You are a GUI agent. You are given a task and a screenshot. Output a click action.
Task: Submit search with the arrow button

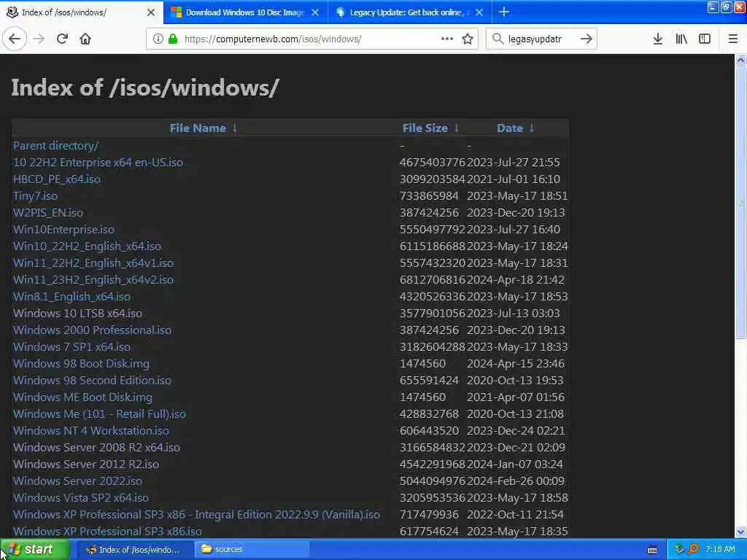[587, 39]
